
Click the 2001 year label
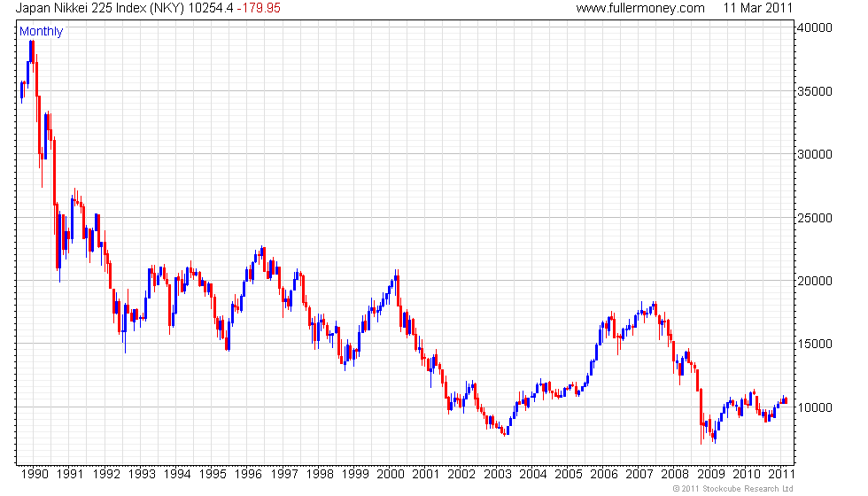click(x=426, y=474)
